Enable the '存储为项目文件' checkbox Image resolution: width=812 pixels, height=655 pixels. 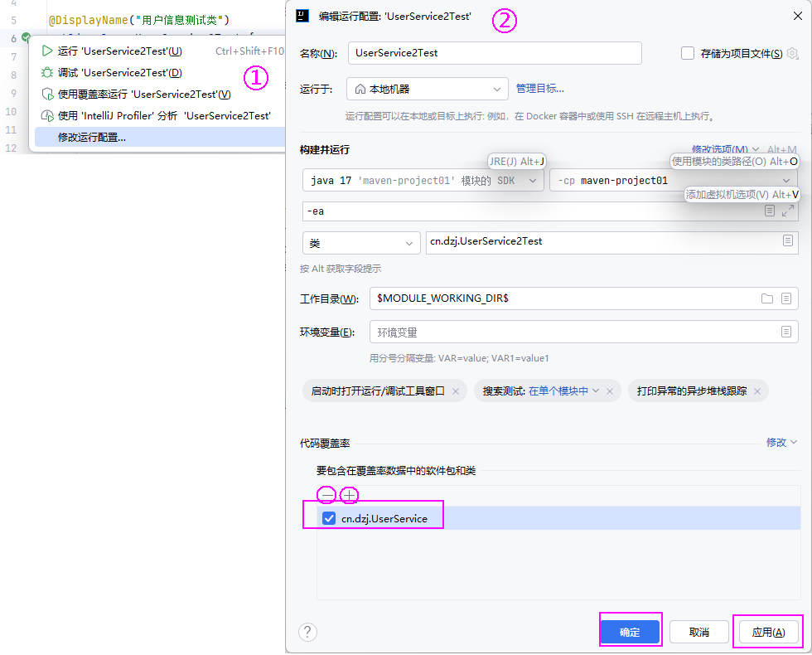pyautogui.click(x=688, y=53)
